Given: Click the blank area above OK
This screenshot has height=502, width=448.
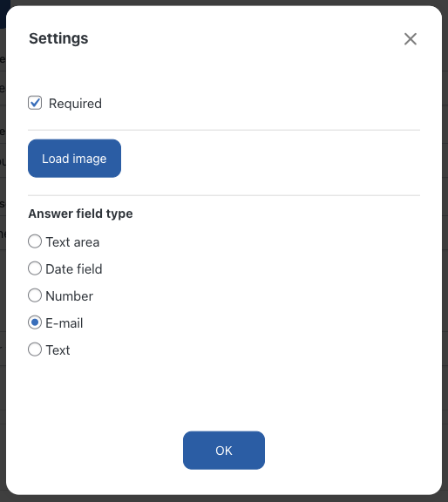Looking at the screenshot, I should pyautogui.click(x=224, y=396).
